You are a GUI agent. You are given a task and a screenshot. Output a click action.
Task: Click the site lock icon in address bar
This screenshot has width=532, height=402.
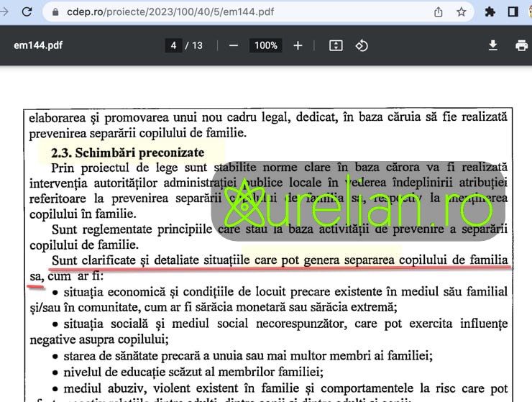coord(55,12)
